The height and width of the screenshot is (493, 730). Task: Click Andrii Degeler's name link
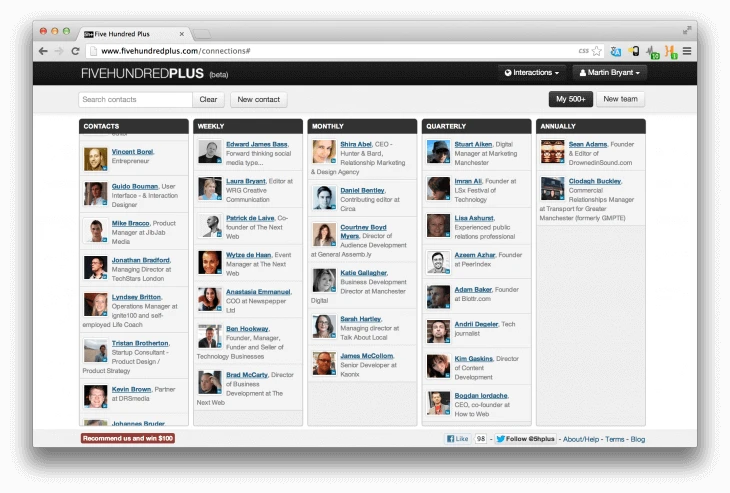click(x=476, y=324)
